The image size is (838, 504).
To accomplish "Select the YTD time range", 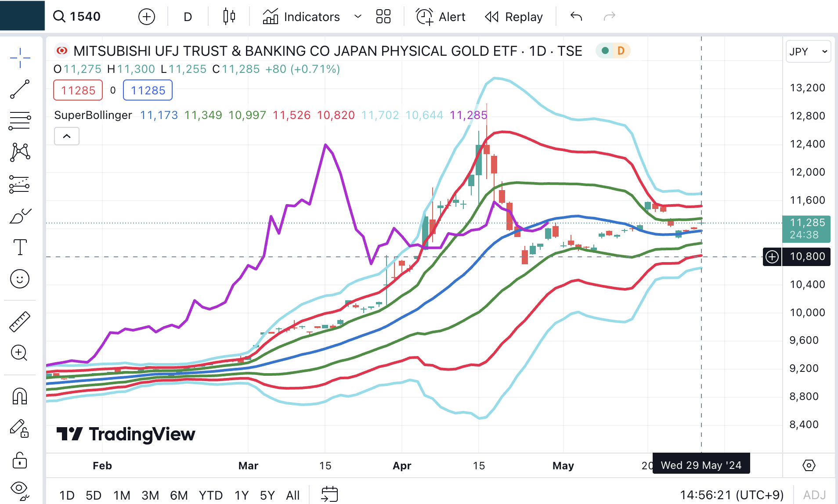I will pyautogui.click(x=210, y=495).
